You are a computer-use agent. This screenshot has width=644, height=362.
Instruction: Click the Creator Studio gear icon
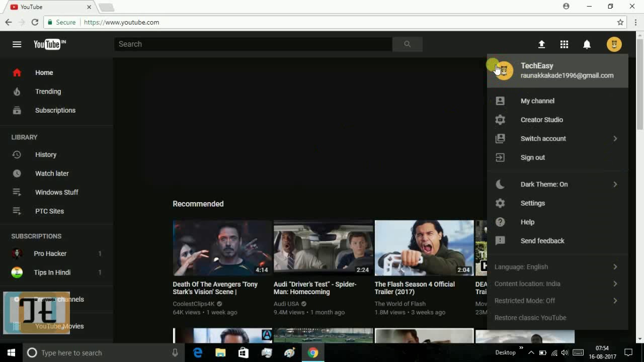[x=500, y=120]
